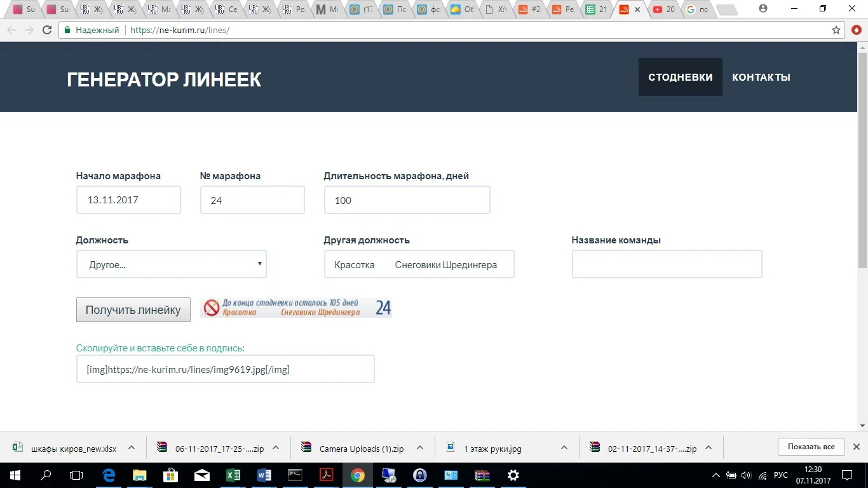Focus the № марафона field
868x488 pixels.
pyautogui.click(x=252, y=200)
